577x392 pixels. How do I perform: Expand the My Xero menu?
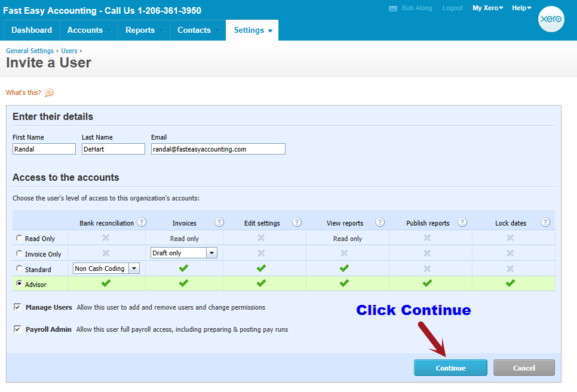pyautogui.click(x=487, y=8)
